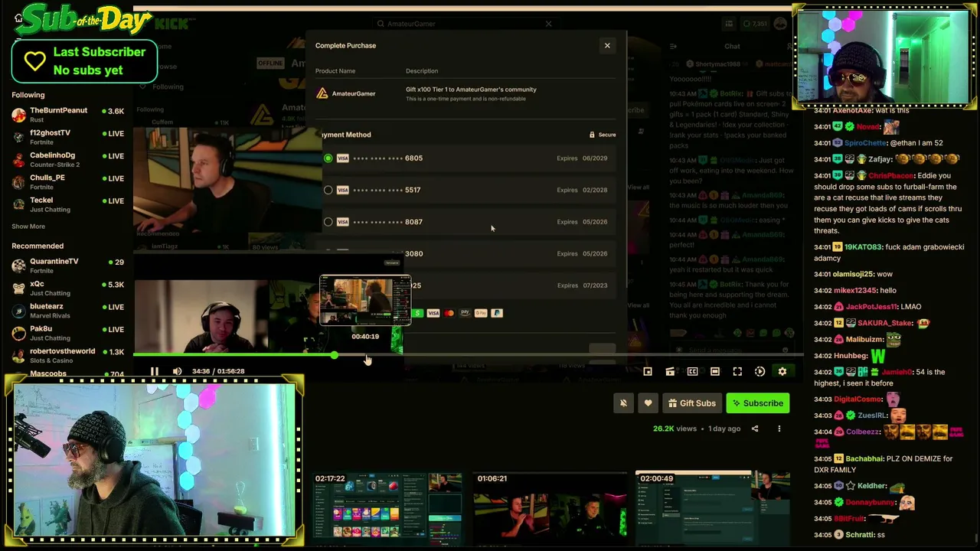The image size is (980, 551).
Task: Open the three-dot more options menu
Action: coord(779,429)
